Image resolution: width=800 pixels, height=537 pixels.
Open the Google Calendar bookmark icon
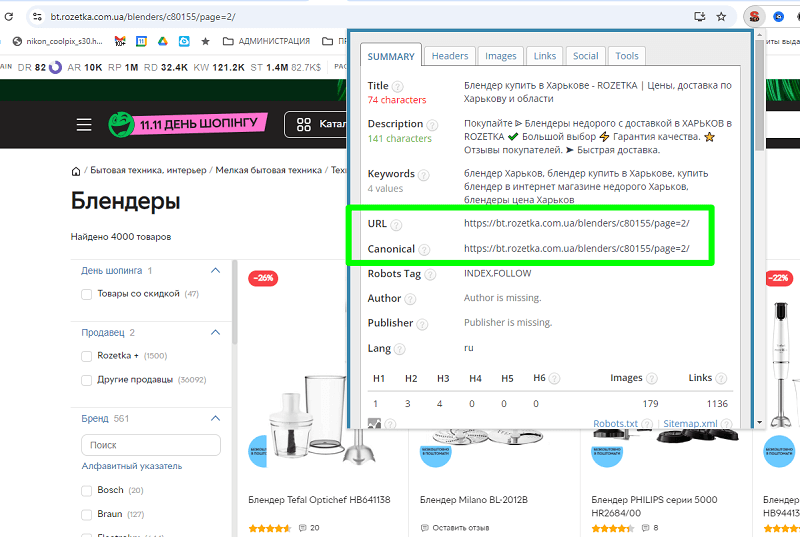point(141,41)
